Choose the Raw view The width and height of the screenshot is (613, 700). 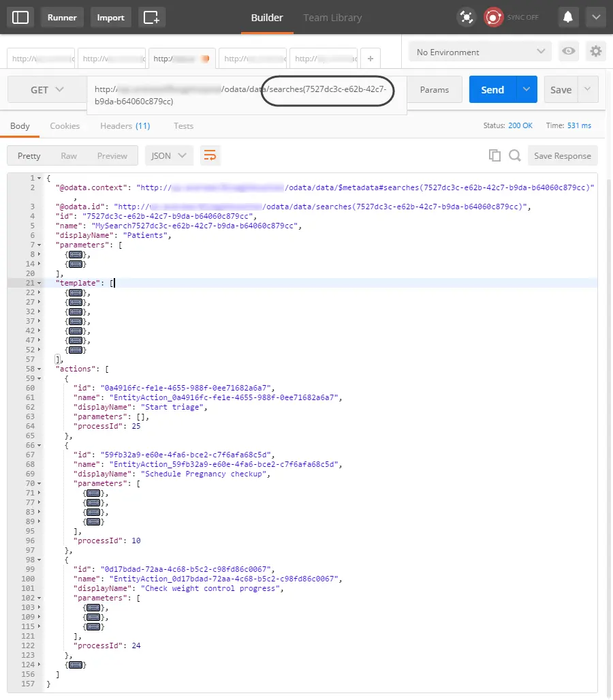(x=69, y=156)
